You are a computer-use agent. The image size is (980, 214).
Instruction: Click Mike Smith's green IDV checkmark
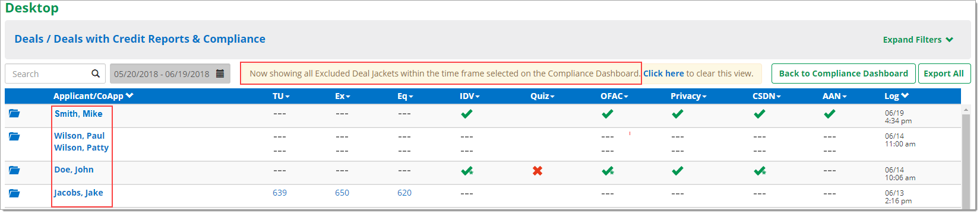point(467,114)
